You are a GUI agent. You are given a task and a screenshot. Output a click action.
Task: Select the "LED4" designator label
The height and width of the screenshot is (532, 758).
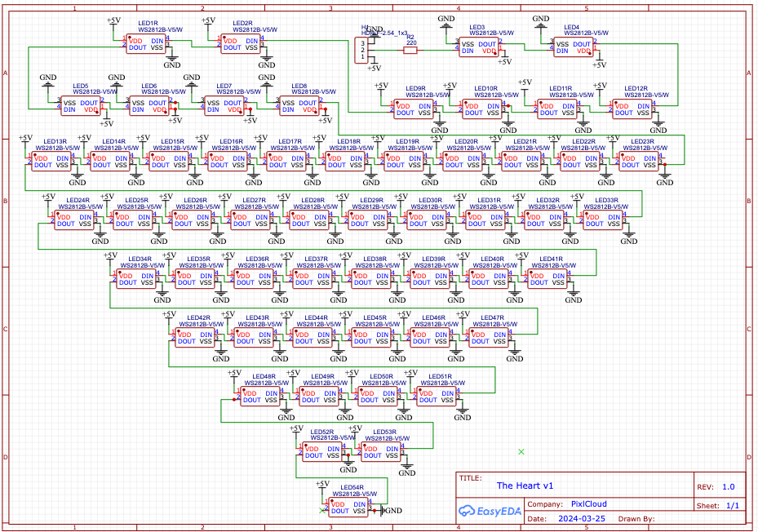tap(571, 27)
